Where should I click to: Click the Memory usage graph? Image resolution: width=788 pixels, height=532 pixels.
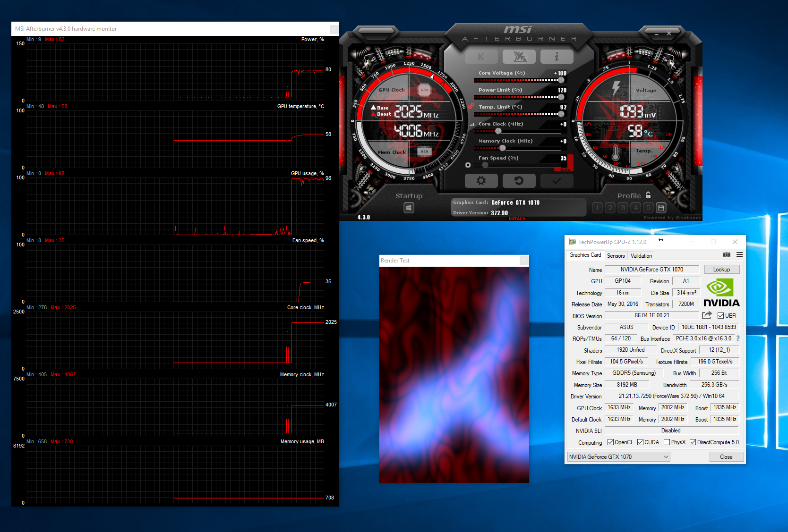pyautogui.click(x=175, y=474)
